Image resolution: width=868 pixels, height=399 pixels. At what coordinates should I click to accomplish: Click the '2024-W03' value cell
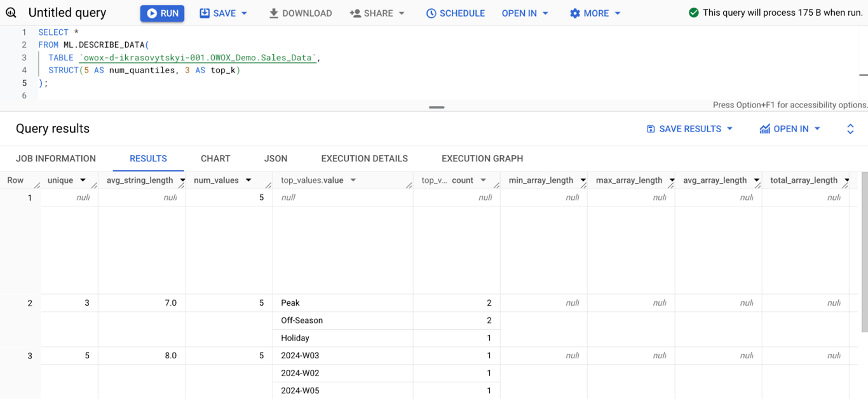tap(342, 356)
